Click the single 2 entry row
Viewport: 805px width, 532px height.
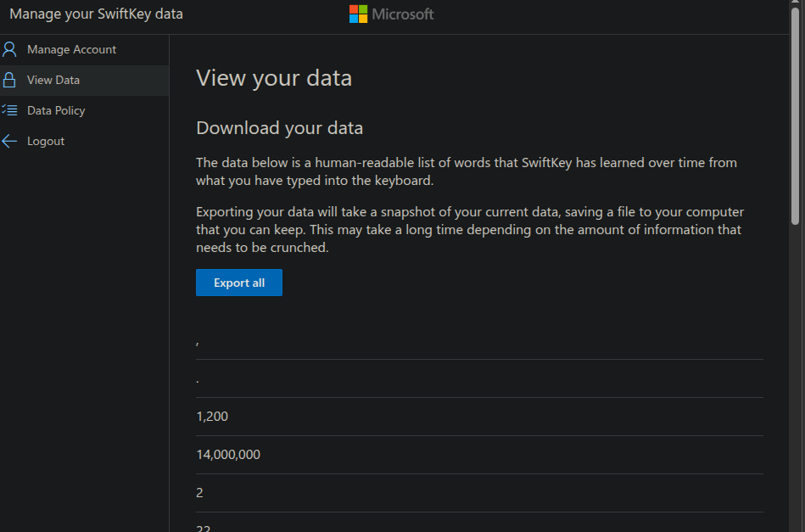pyautogui.click(x=199, y=493)
